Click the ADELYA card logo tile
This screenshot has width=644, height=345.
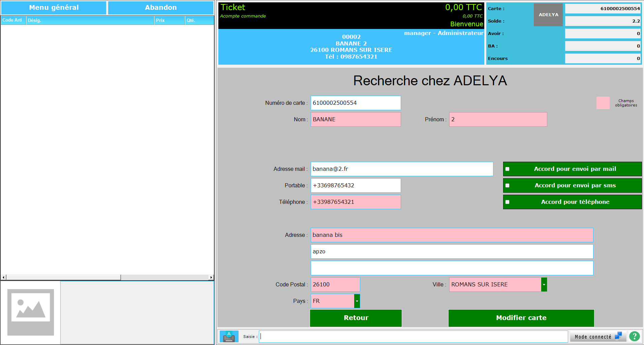(548, 15)
